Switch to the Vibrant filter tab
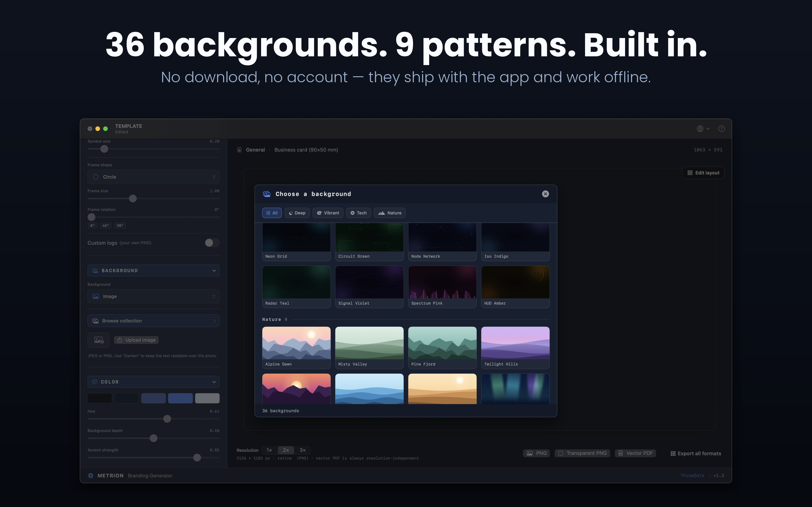812x507 pixels. [328, 213]
